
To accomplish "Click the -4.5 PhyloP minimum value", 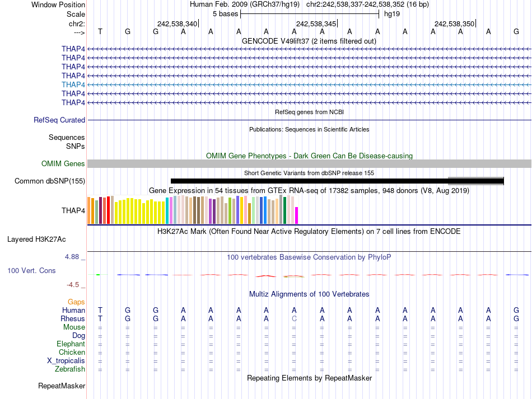I will click(73, 285).
